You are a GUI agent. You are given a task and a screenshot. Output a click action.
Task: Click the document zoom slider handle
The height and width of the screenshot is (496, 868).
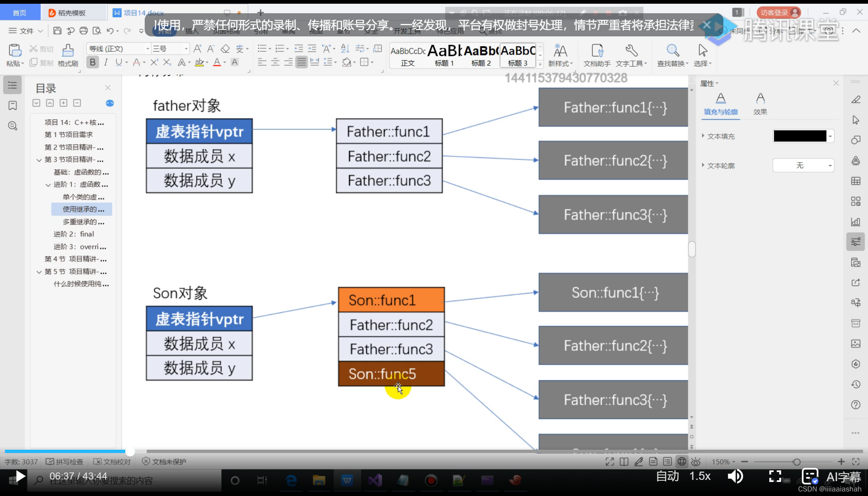pos(796,462)
